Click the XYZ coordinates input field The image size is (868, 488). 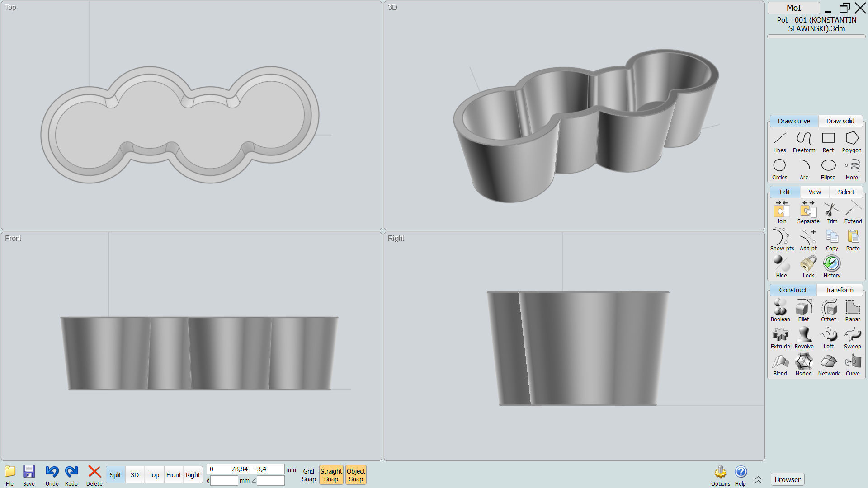[245, 469]
